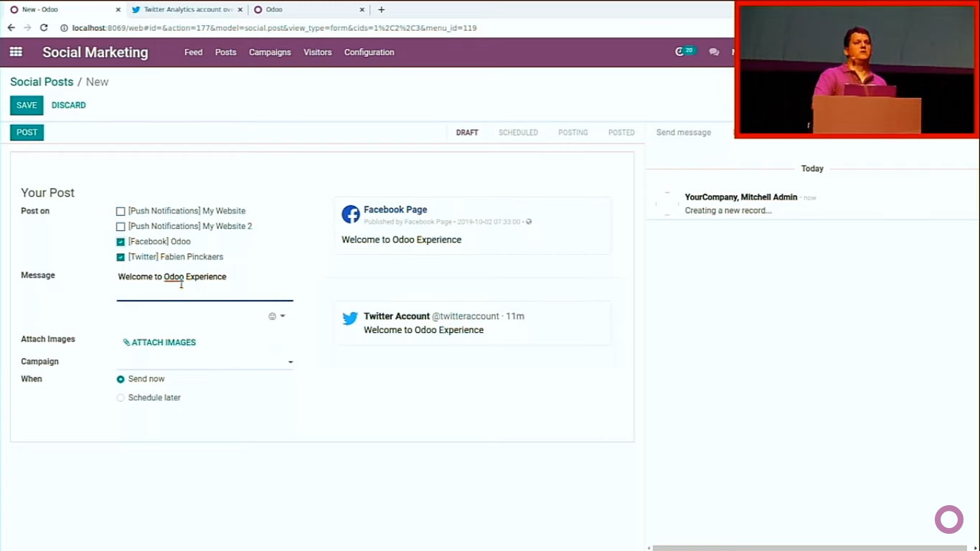Close the Twitter Analytics browser tab
The width and height of the screenshot is (980, 551).
click(x=240, y=10)
